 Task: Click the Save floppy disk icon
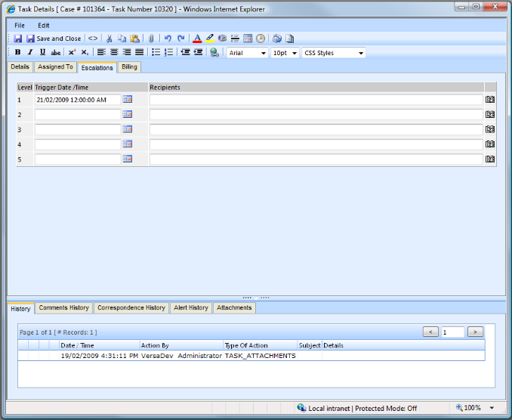point(17,39)
